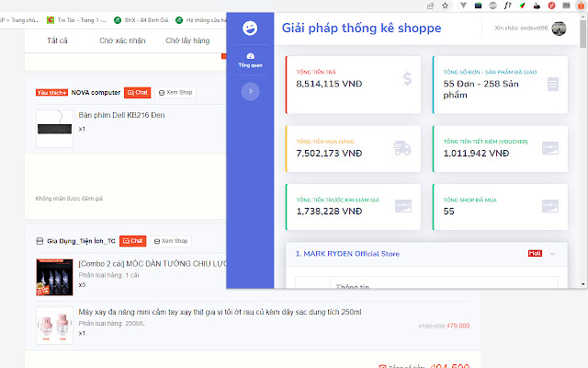Open Tổng quan dashboard in sidebar

pos(250,60)
